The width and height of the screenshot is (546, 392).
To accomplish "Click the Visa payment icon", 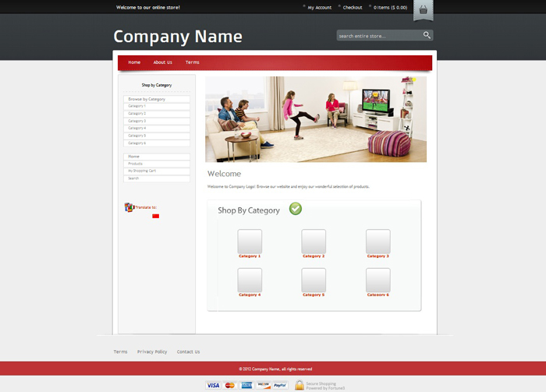I will pos(213,385).
